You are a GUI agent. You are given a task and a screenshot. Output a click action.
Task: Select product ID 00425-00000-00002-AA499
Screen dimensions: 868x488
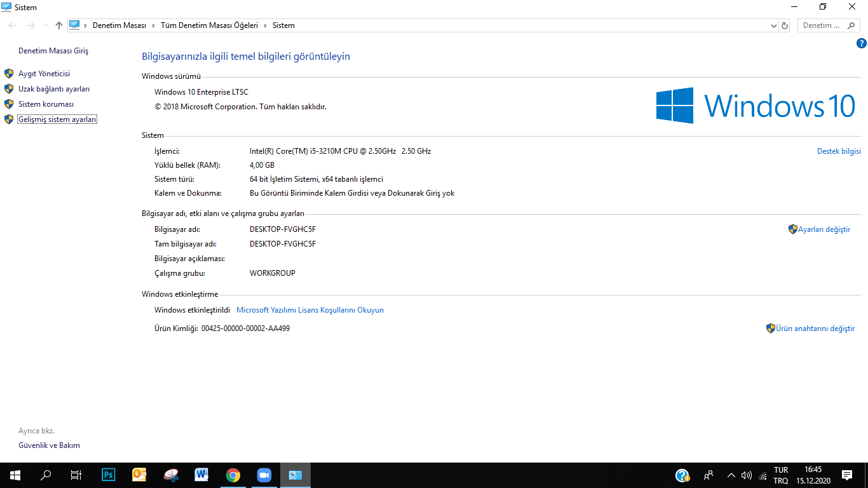245,329
